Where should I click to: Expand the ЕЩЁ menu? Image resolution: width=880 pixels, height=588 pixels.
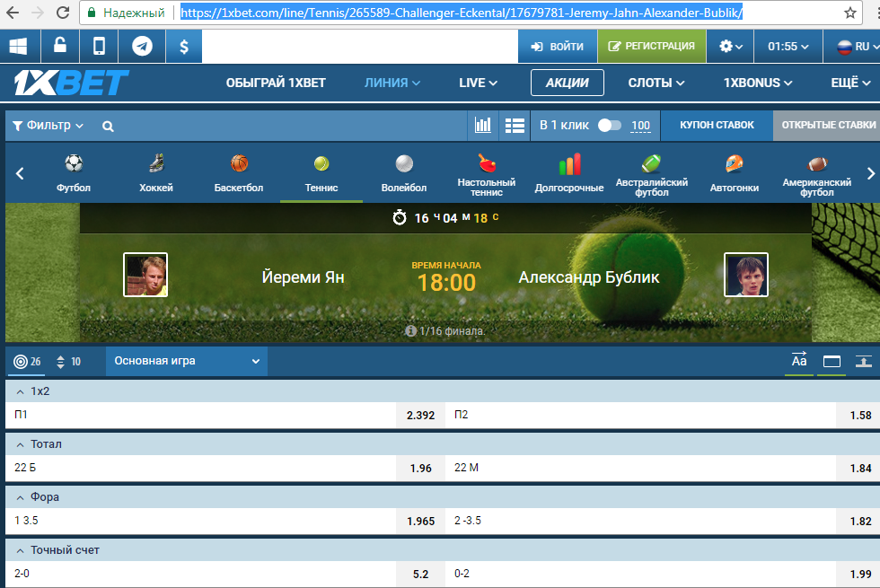[850, 83]
